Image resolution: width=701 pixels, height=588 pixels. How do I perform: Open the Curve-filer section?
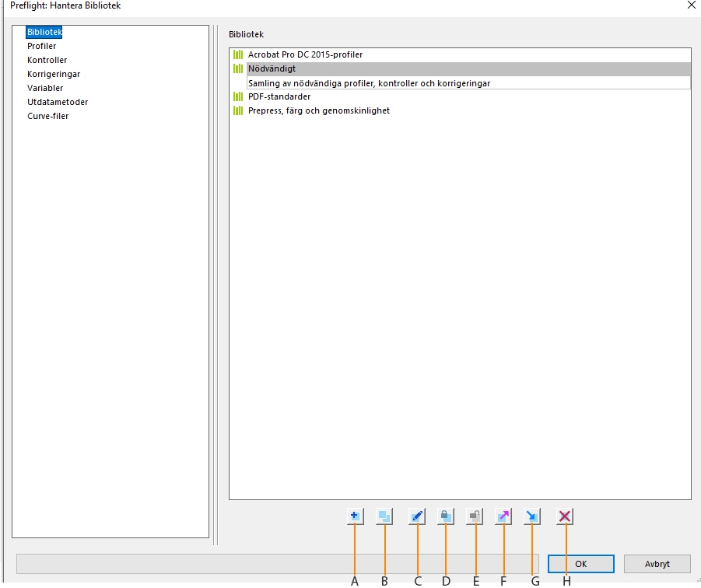[x=47, y=116]
